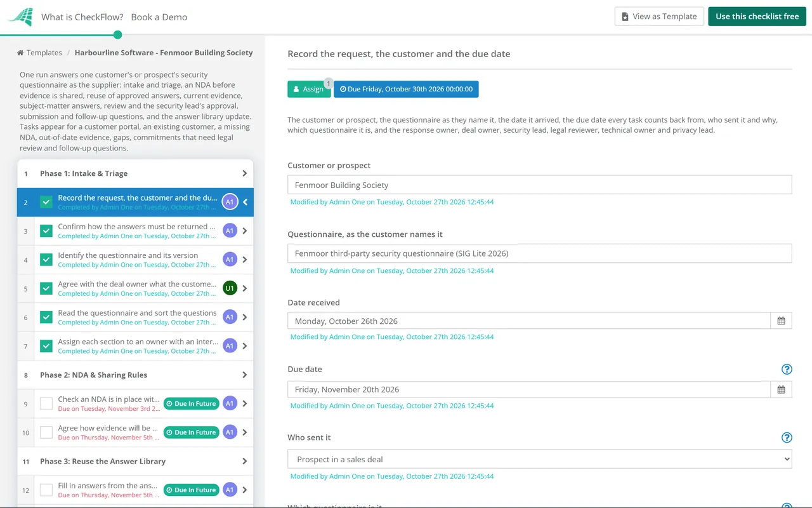Image resolution: width=812 pixels, height=508 pixels.
Task: Uncheck Confirm how the answers must be returned
Action: tap(46, 231)
